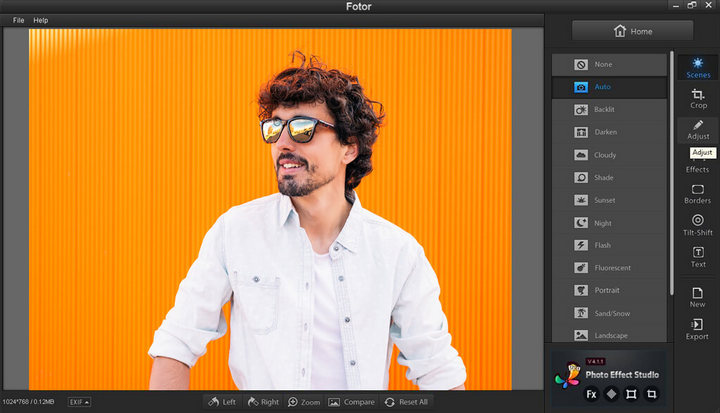Select the Crop tool in sidebar

(x=698, y=98)
